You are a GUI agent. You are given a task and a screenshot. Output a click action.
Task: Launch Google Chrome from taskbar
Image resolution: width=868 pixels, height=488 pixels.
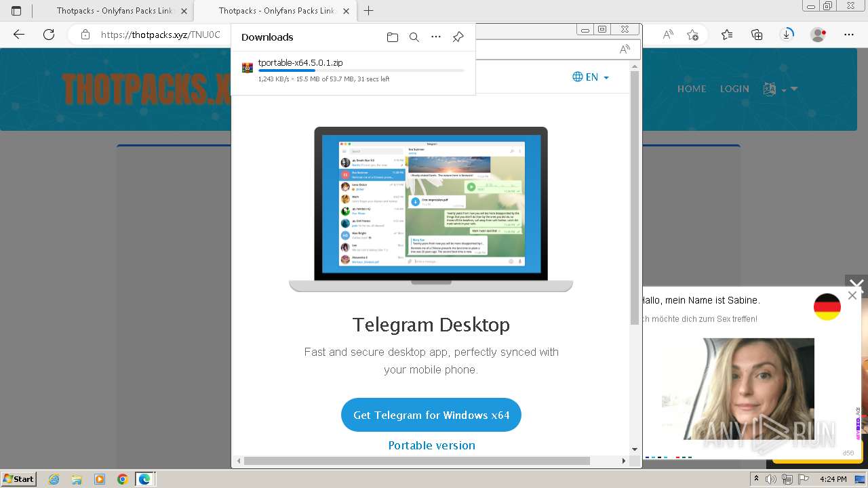[x=122, y=479]
